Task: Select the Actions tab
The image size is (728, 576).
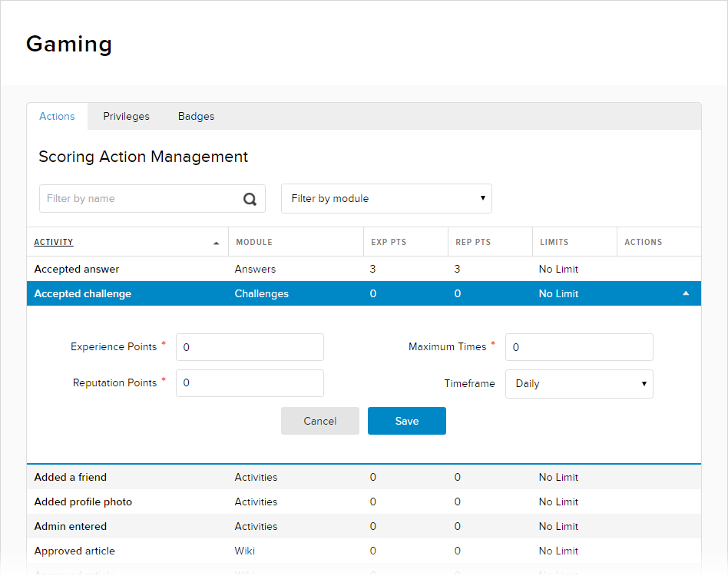Action: click(58, 117)
